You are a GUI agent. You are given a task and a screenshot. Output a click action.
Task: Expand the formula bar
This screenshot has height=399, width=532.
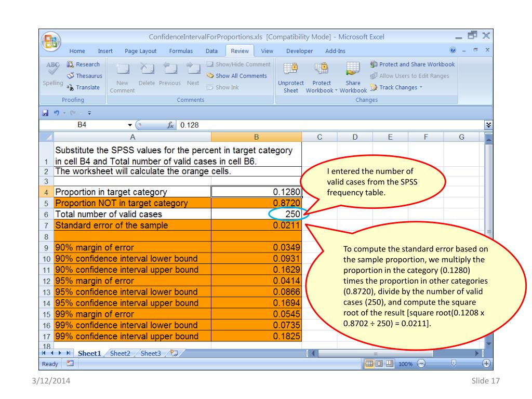coord(488,125)
